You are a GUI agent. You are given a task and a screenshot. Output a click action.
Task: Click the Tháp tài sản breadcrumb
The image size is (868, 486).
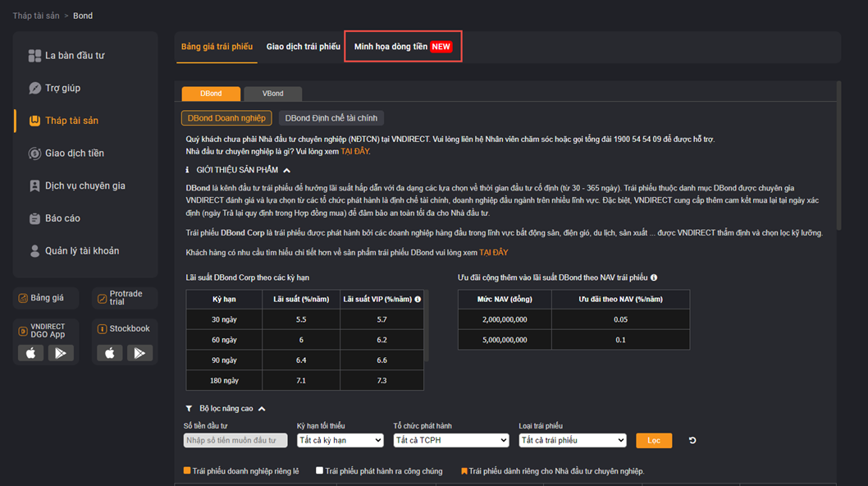tap(36, 16)
